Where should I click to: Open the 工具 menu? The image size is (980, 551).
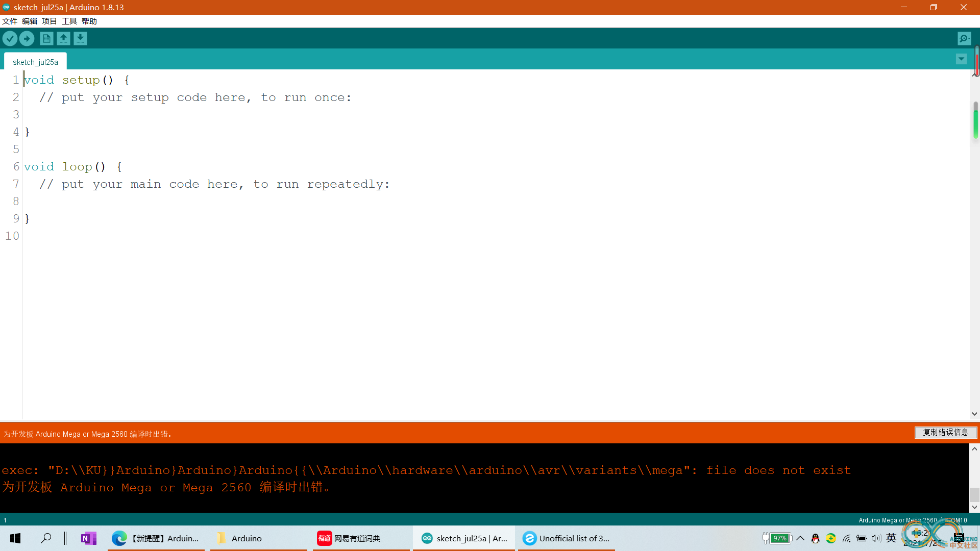[x=69, y=21]
